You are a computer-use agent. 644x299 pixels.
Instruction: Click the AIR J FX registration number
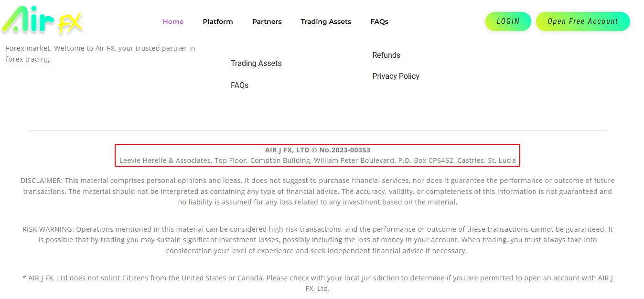pos(317,149)
